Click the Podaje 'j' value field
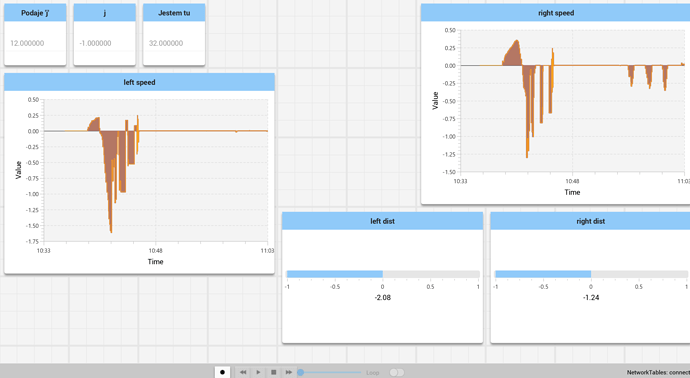Image resolution: width=690 pixels, height=378 pixels. (35, 43)
